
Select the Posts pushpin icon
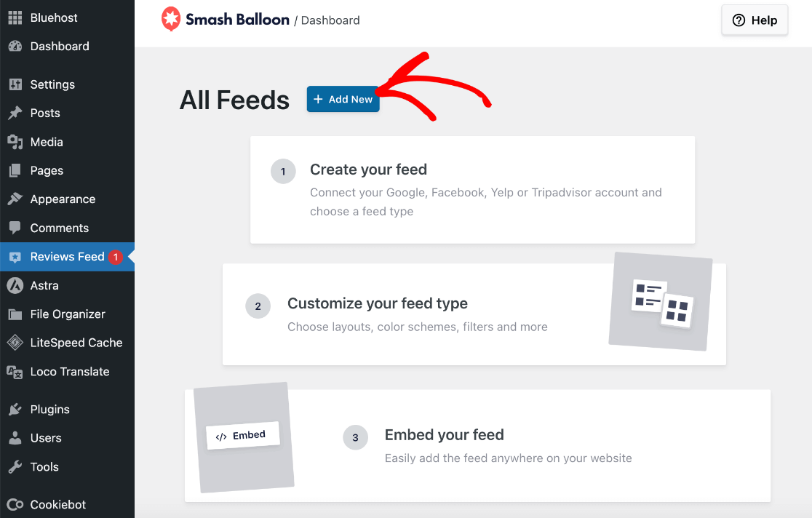click(x=15, y=113)
